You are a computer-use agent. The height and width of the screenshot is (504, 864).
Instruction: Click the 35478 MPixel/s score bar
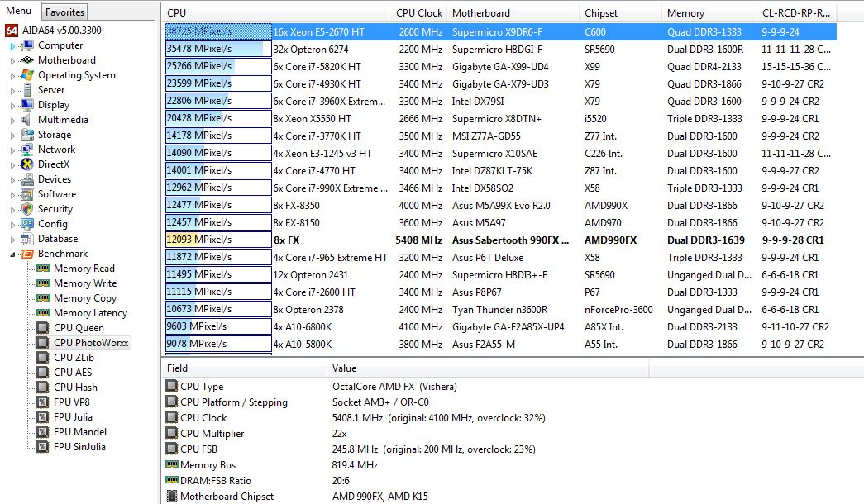218,49
